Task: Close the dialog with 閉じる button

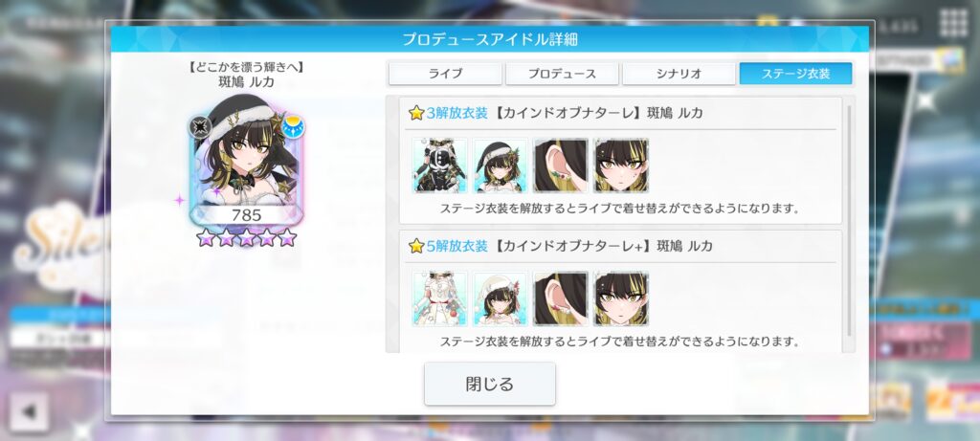Action: [490, 384]
